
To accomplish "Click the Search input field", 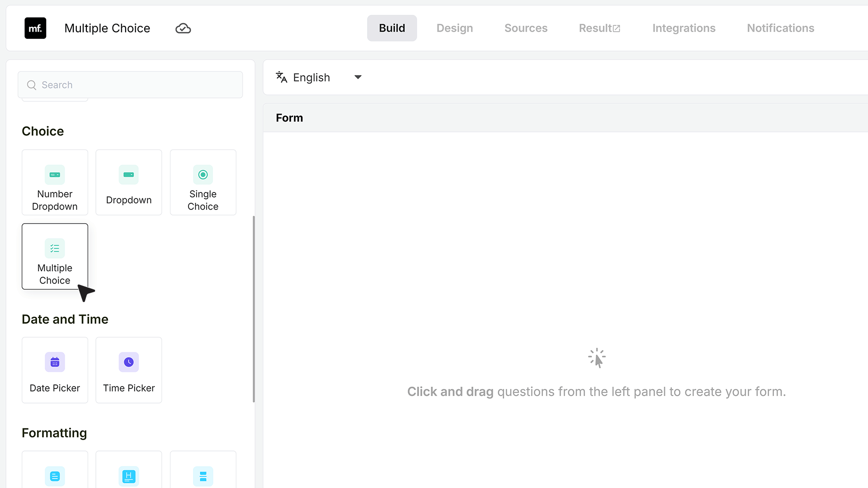I will [x=130, y=85].
